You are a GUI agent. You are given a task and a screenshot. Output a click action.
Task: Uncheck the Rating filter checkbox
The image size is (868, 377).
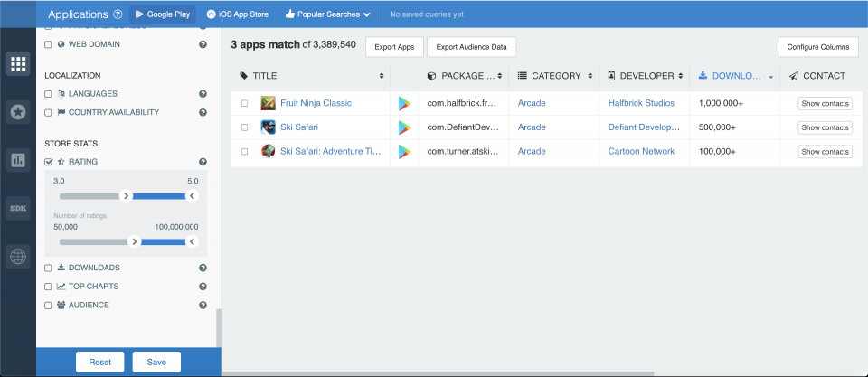pyautogui.click(x=48, y=162)
